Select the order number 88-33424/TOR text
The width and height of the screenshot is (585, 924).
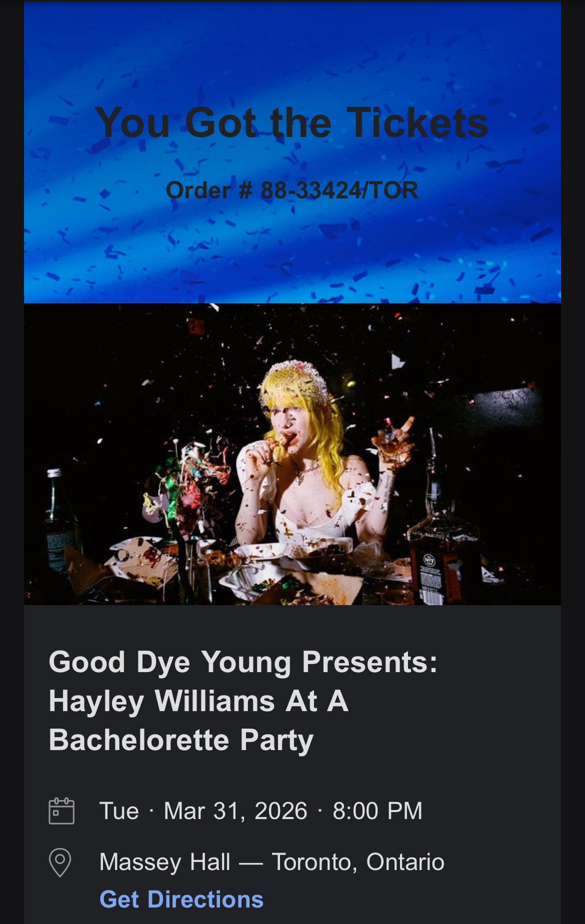(339, 190)
